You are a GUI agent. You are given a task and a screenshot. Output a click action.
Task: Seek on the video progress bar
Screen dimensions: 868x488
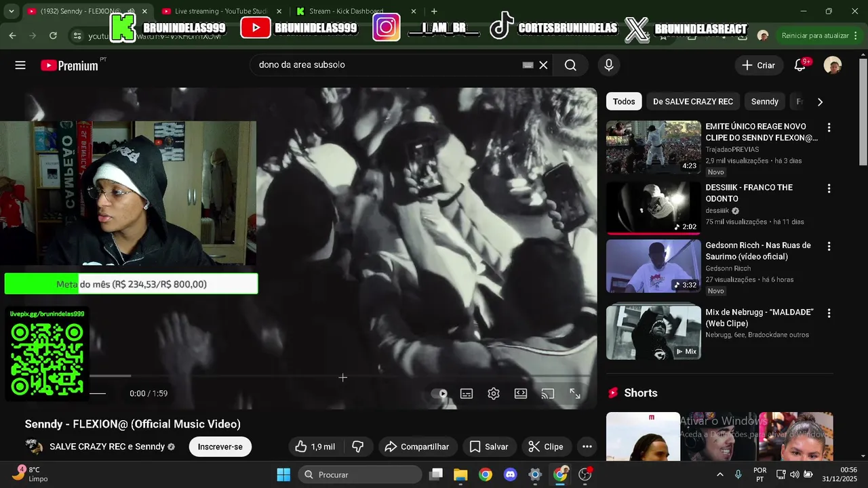(x=342, y=376)
